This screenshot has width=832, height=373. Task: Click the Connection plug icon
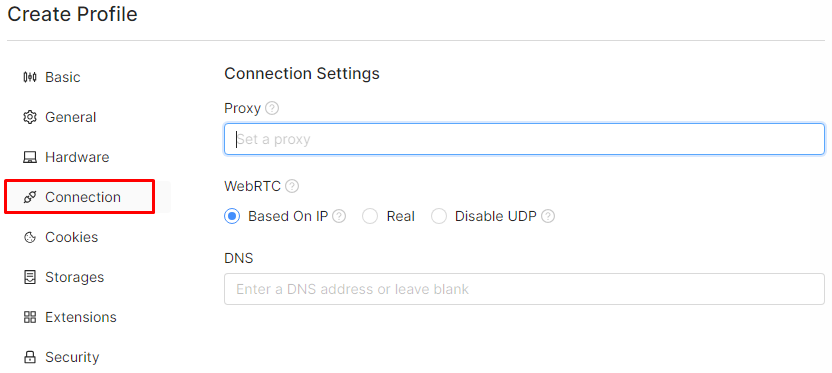tap(30, 197)
